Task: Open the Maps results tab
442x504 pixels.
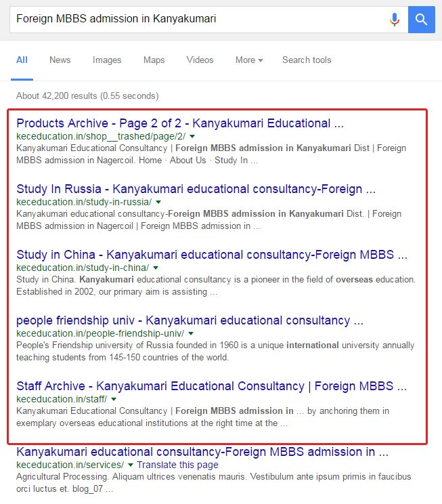Action: click(154, 60)
